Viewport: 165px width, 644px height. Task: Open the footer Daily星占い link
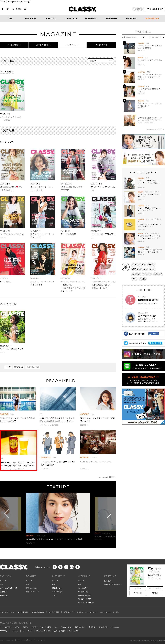[108, 581]
